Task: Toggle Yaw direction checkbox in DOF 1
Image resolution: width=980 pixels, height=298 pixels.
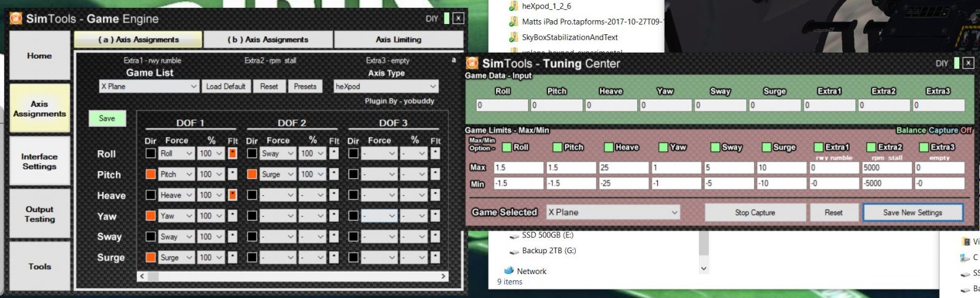Action: (151, 216)
